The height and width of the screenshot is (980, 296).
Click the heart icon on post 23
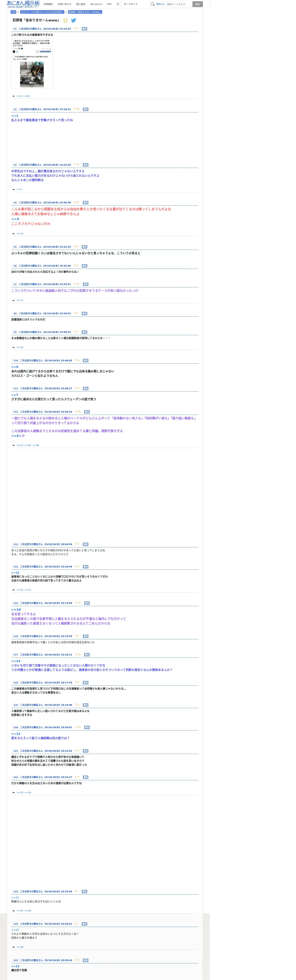[76, 891]
